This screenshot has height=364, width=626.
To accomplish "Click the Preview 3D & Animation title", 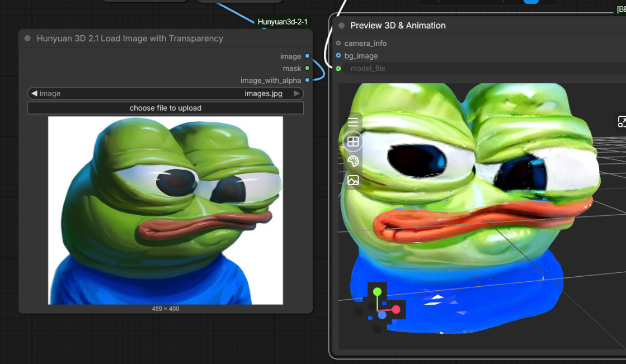I will click(398, 26).
